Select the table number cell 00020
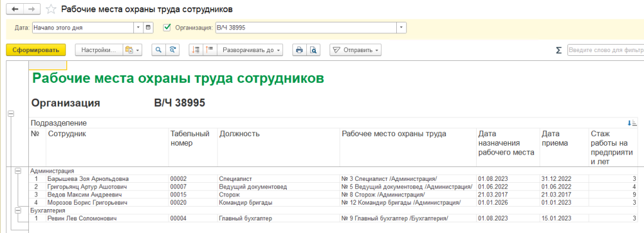 pyautogui.click(x=193, y=203)
